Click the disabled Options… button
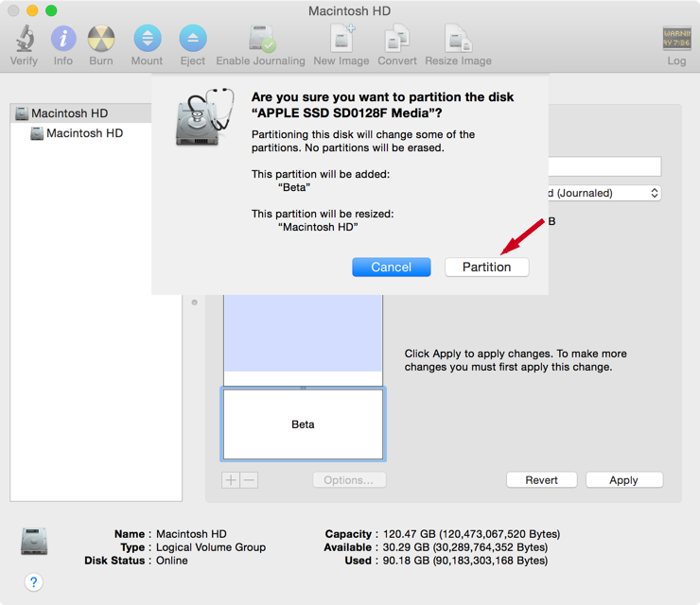700x605 pixels. (349, 480)
